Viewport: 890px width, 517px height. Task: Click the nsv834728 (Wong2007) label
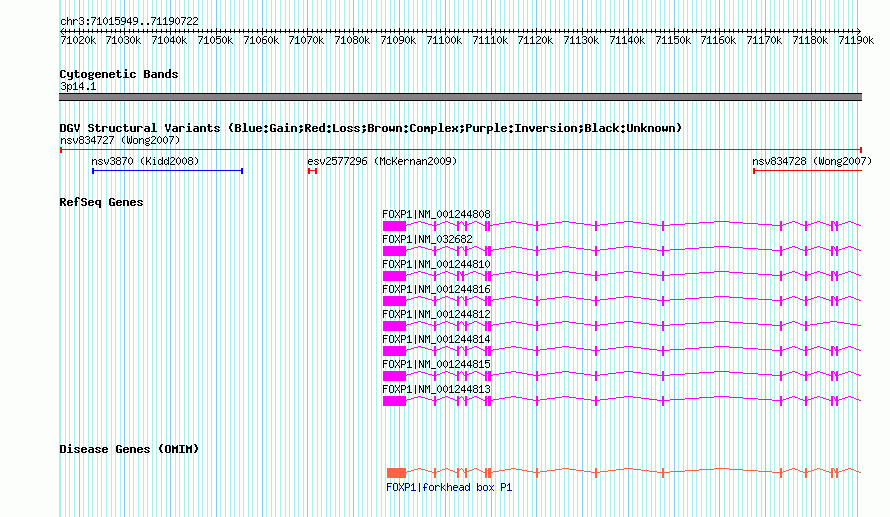click(x=812, y=161)
